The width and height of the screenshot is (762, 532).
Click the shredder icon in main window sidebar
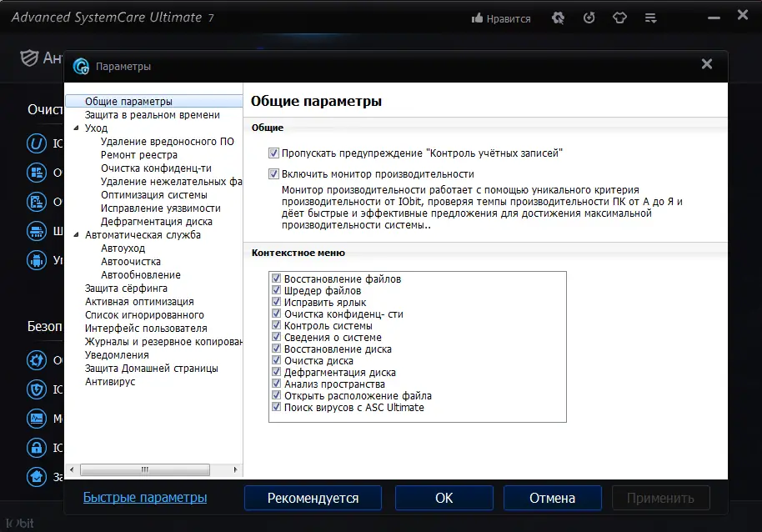coord(37,231)
